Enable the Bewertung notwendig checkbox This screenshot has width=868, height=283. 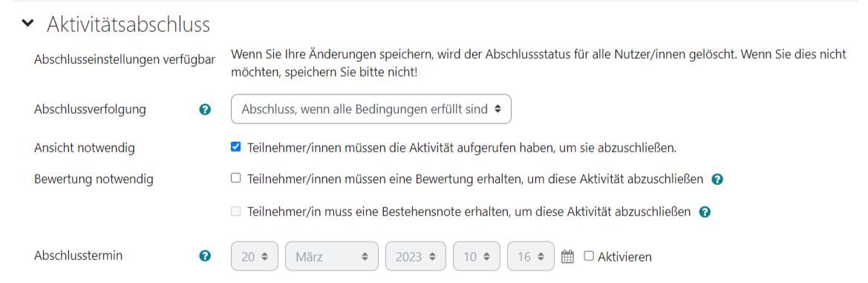tap(236, 178)
